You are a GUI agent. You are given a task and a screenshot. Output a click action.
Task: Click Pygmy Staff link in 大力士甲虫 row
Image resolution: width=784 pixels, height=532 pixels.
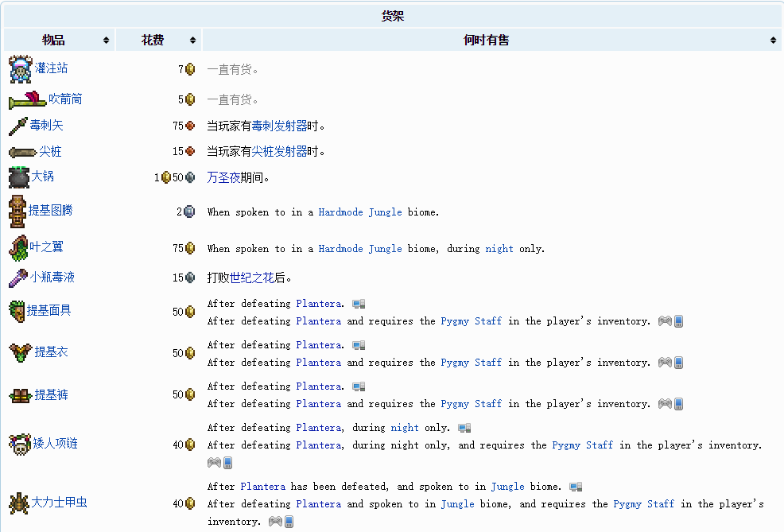click(643, 504)
